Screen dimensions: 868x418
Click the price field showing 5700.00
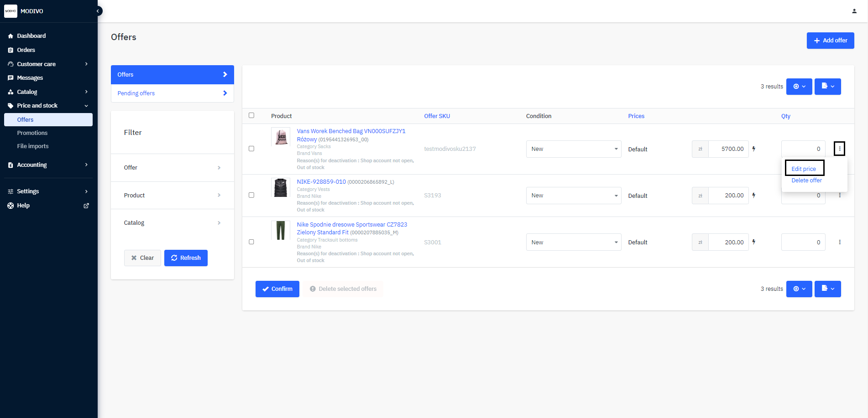pos(728,149)
